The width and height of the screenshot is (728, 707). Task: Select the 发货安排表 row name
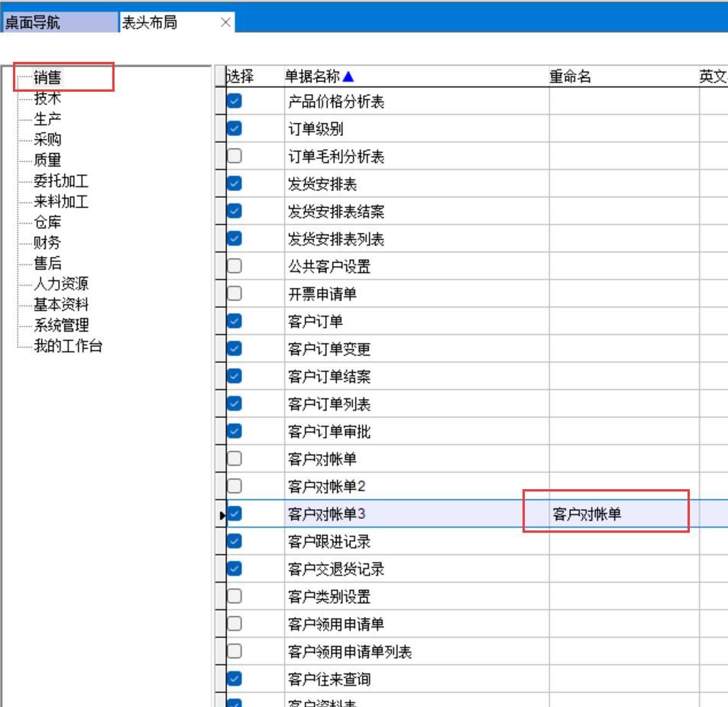pyautogui.click(x=322, y=184)
